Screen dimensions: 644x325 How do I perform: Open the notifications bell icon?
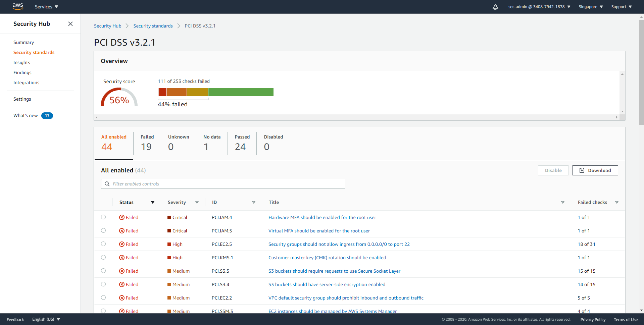495,7
